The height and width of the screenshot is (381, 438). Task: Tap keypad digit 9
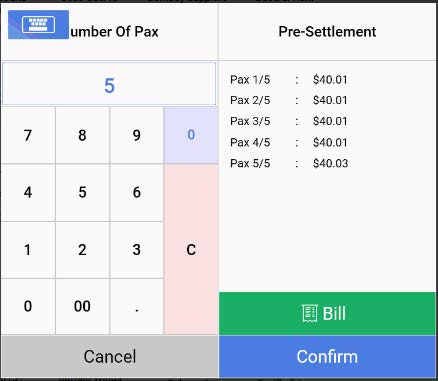[137, 135]
